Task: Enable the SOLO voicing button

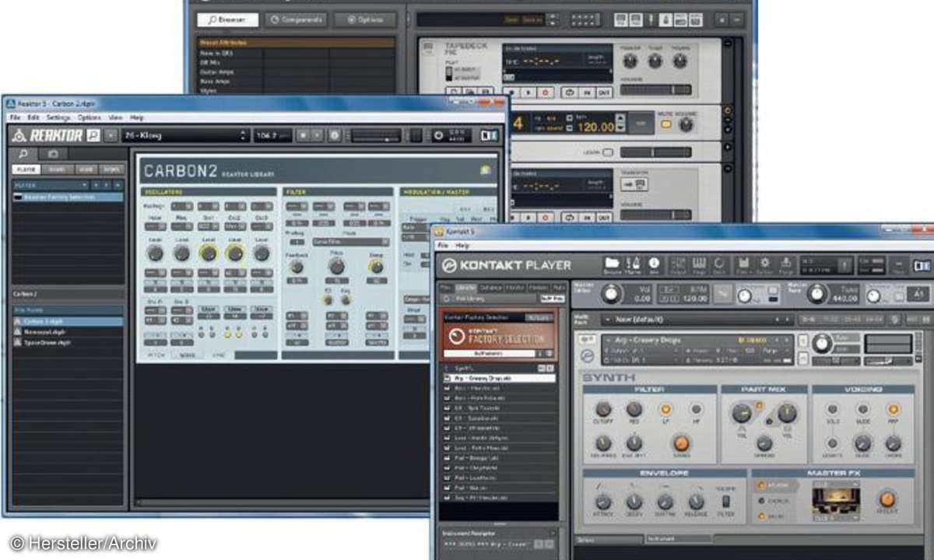Action: 832,409
